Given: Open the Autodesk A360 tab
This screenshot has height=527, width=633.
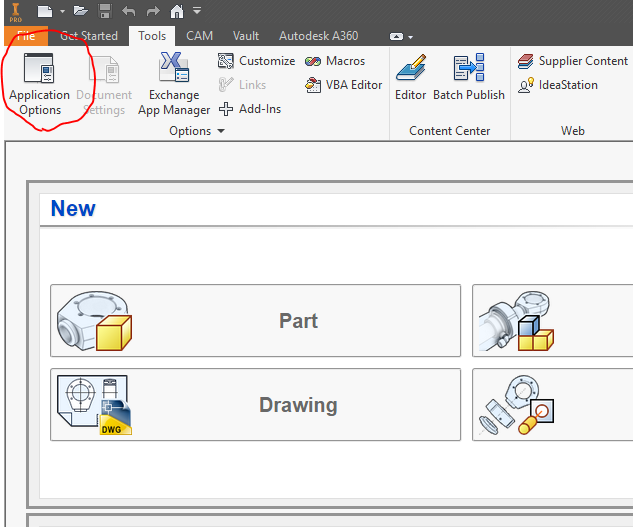Looking at the screenshot, I should 319,36.
